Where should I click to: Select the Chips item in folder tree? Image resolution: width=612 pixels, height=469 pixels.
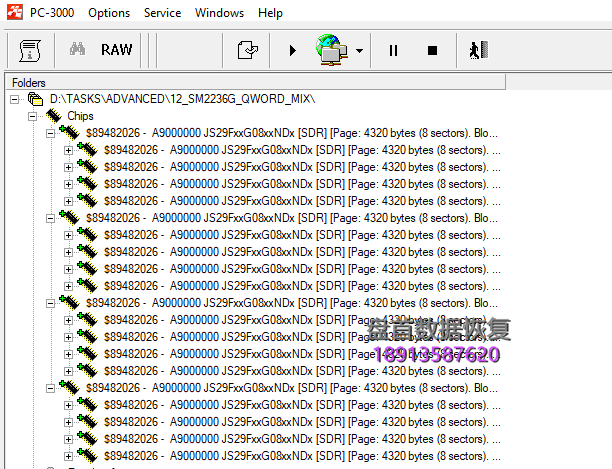pyautogui.click(x=80, y=117)
